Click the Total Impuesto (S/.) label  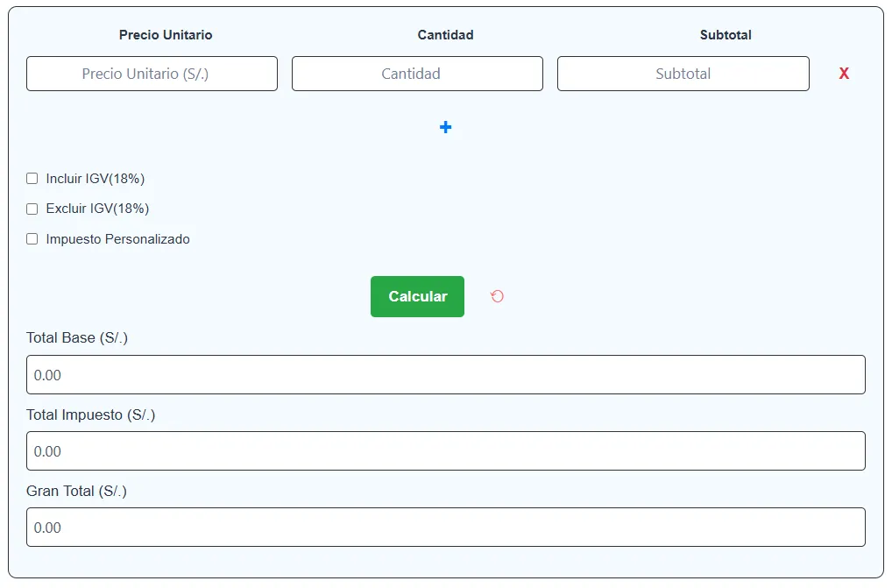click(90, 414)
